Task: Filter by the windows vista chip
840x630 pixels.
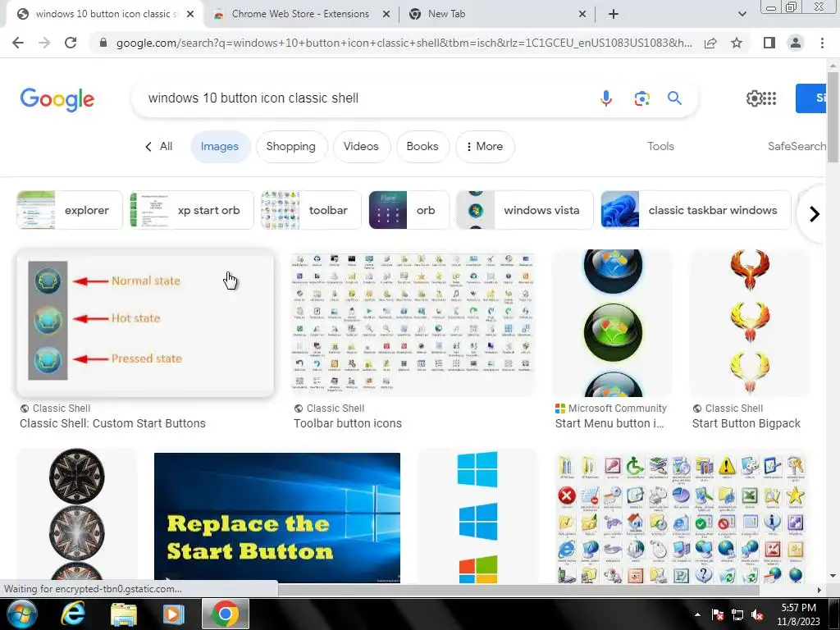Action: tap(524, 210)
